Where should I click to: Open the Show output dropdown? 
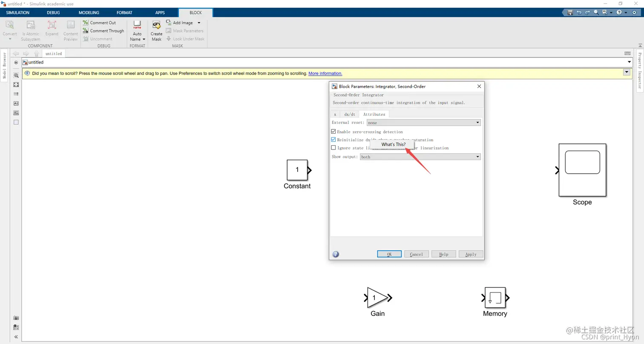[420, 157]
